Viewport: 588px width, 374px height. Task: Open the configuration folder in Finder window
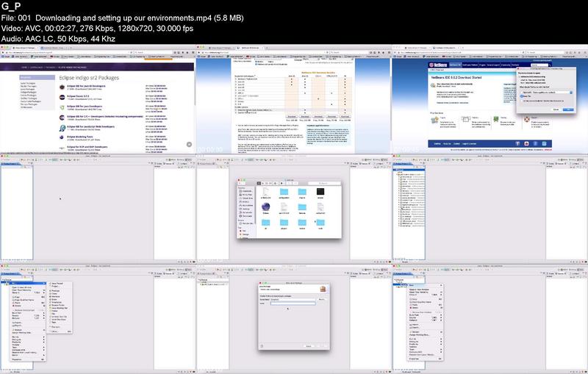pos(284,193)
